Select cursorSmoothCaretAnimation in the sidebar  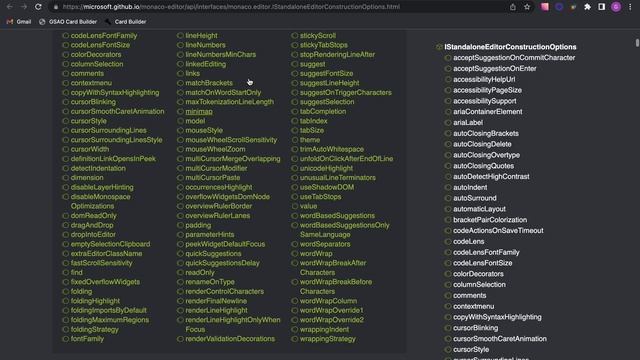coord(500,339)
